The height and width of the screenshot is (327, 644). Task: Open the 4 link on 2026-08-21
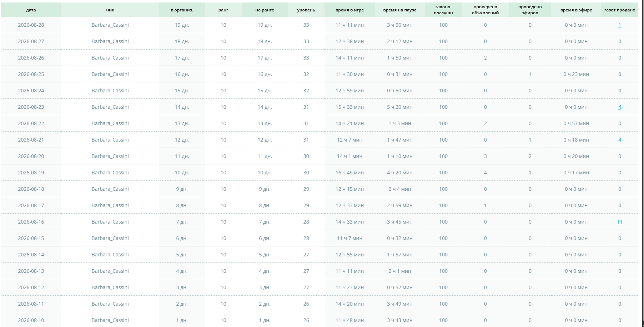coord(620,140)
